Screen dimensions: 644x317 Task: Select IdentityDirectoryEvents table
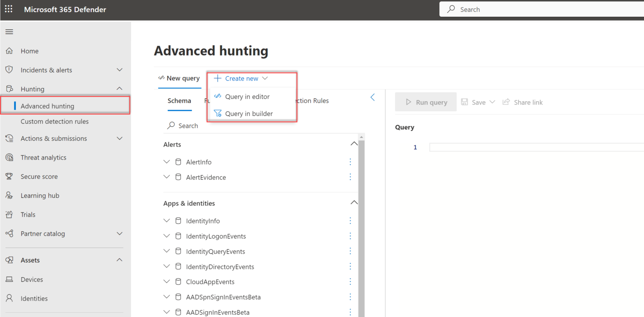coord(220,267)
